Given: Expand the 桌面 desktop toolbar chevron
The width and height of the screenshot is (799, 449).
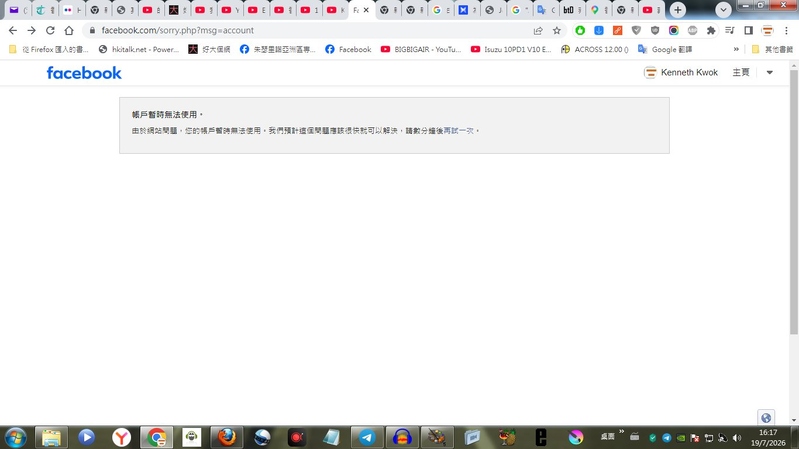Looking at the screenshot, I should tap(621, 432).
